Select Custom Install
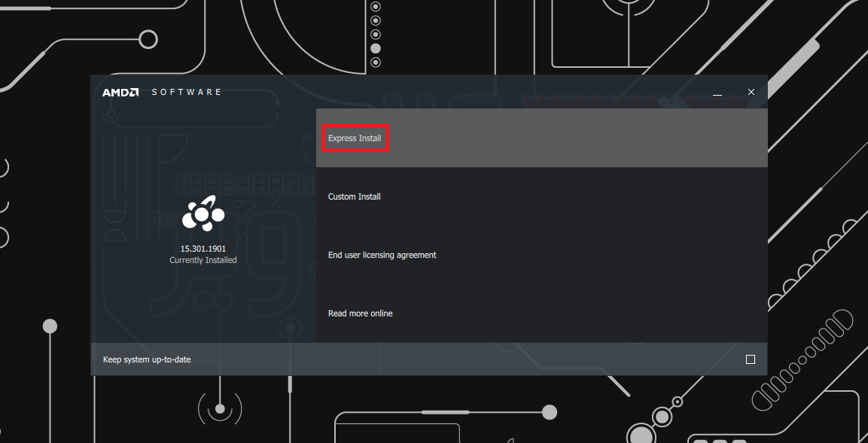Image resolution: width=868 pixels, height=443 pixels. [541, 197]
